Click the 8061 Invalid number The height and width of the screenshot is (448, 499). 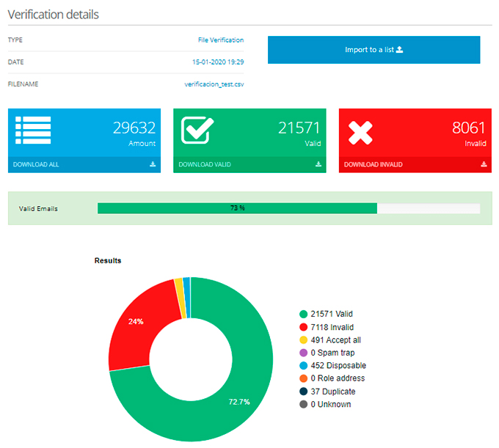[468, 128]
